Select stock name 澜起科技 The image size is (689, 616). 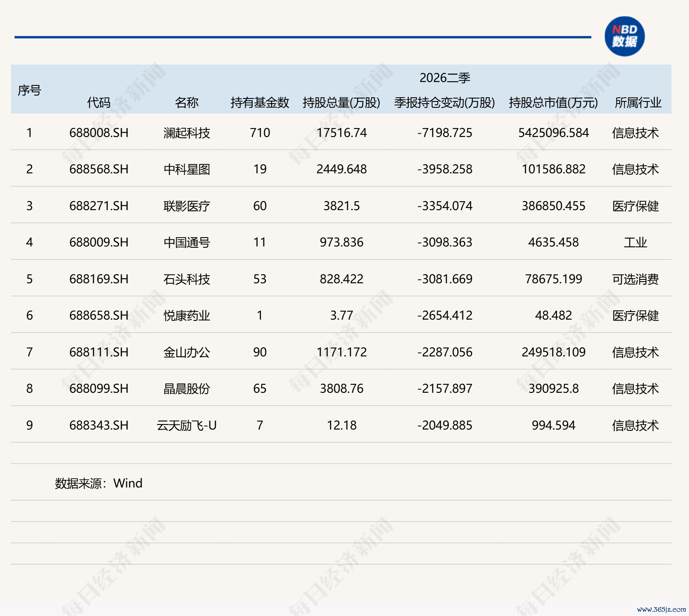pyautogui.click(x=187, y=133)
